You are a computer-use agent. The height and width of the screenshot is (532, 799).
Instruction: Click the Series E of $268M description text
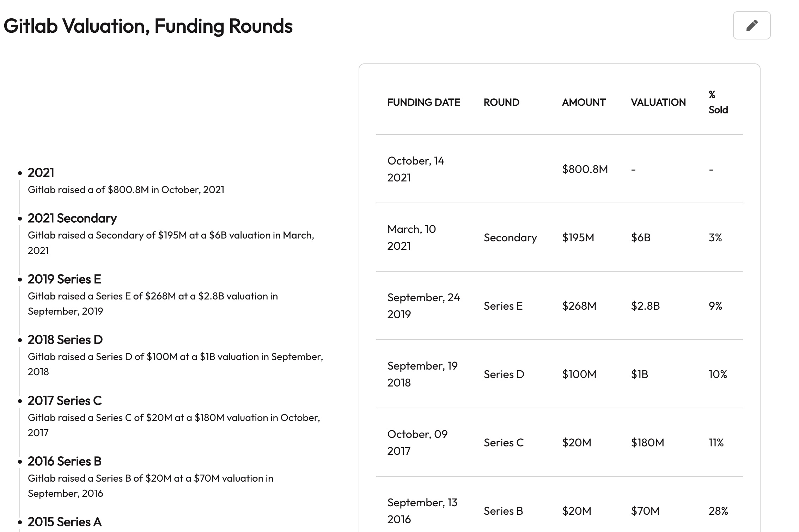[153, 303]
